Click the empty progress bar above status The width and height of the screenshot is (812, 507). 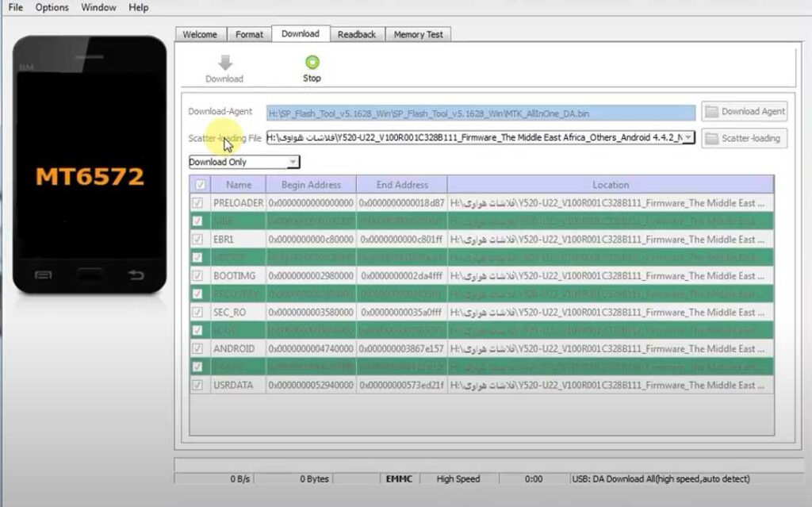coord(489,464)
